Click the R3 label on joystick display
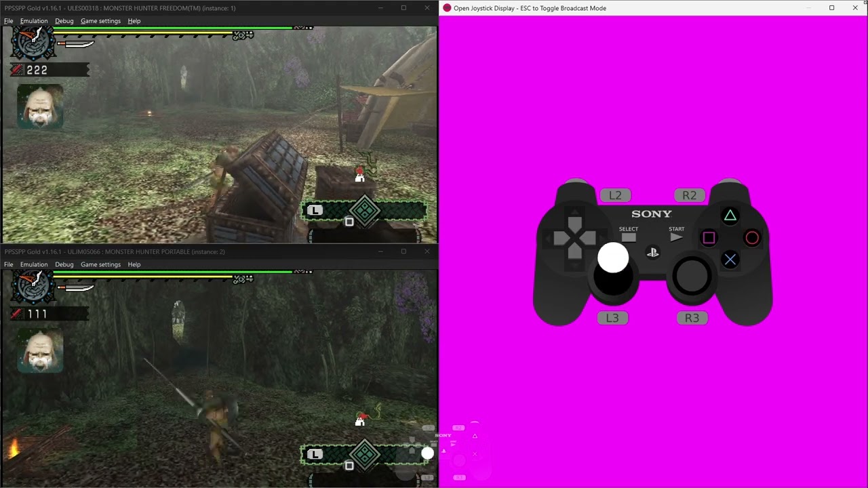The width and height of the screenshot is (868, 488). coord(692,318)
